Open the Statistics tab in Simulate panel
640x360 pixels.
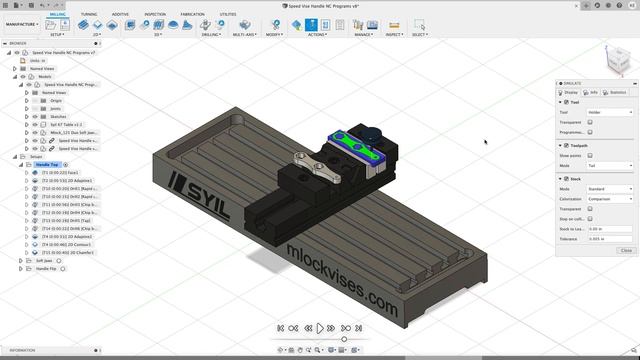615,93
